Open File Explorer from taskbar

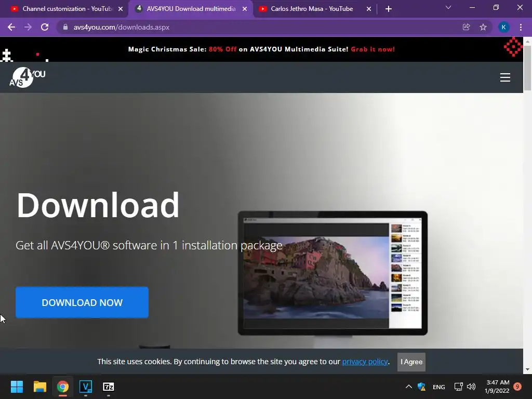(39, 387)
